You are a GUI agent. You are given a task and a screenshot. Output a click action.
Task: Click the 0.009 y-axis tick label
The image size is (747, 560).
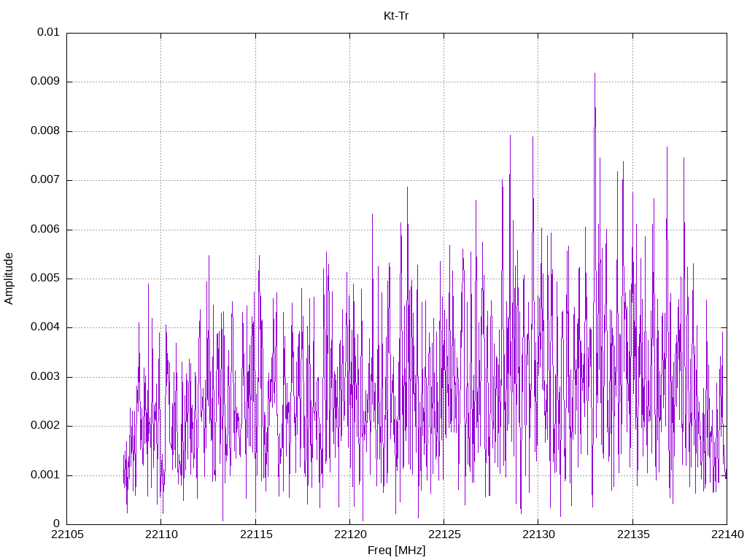click(45, 81)
